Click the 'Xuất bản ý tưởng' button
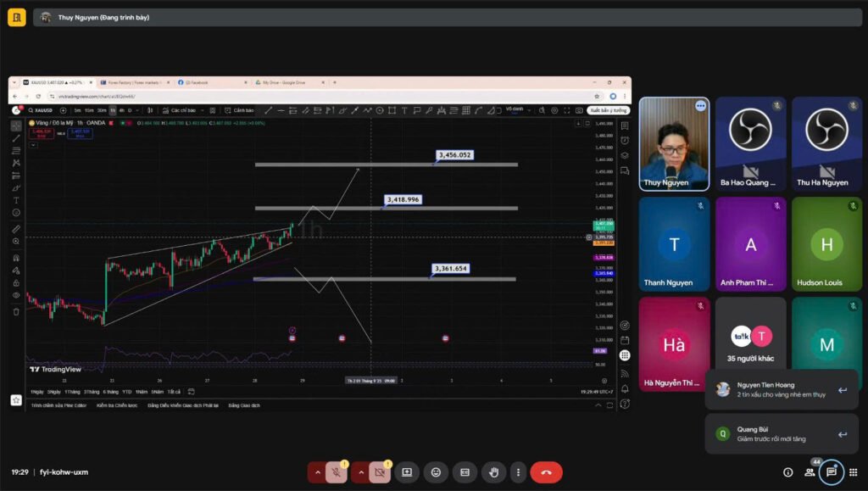The image size is (868, 491). click(608, 110)
